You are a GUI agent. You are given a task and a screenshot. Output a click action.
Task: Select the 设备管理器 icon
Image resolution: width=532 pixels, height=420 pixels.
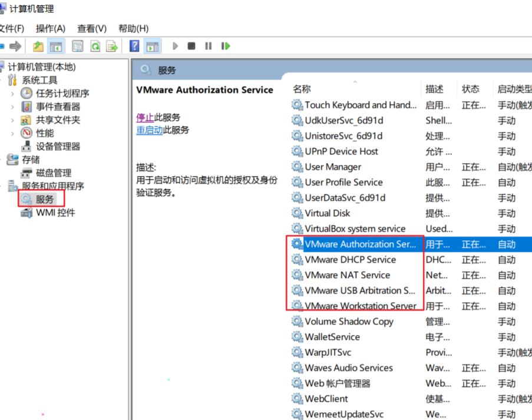(x=27, y=146)
